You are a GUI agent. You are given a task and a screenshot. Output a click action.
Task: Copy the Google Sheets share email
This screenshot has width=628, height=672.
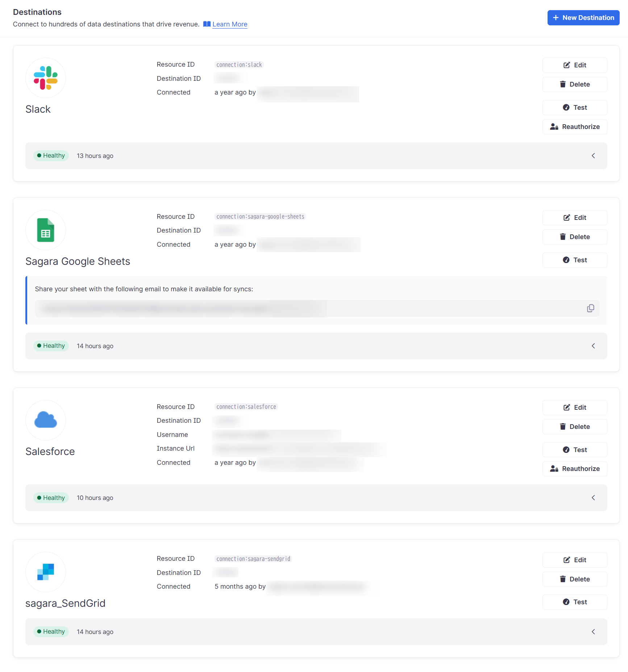(x=590, y=308)
